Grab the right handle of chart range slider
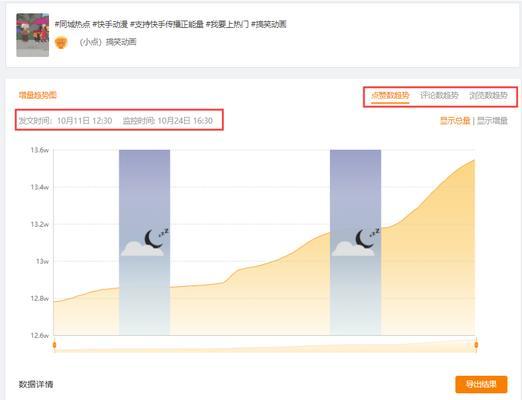Image resolution: width=522 pixels, height=400 pixels. pyautogui.click(x=476, y=345)
